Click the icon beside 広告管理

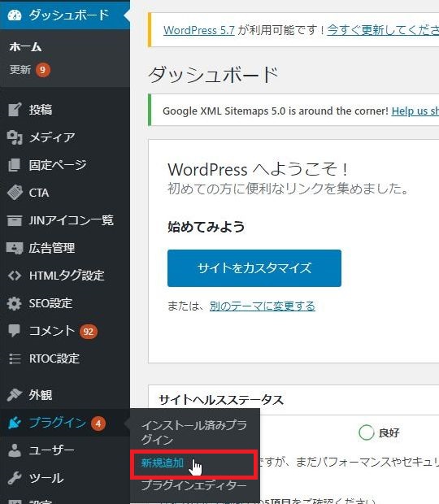click(x=15, y=248)
